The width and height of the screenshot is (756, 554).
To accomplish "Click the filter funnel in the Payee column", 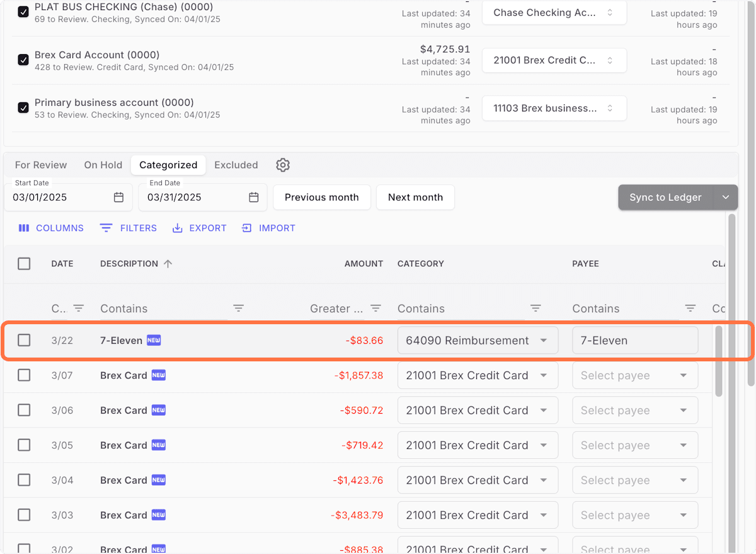I will click(x=690, y=308).
